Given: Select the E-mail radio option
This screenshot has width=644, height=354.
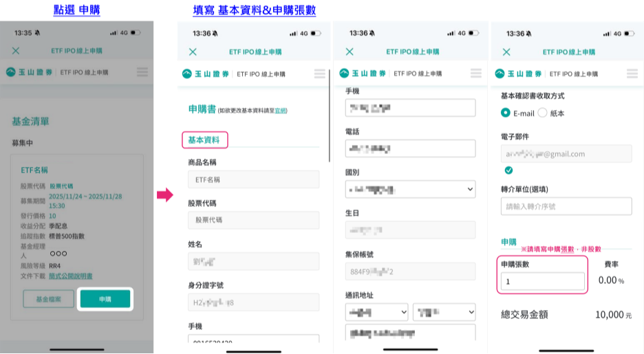Looking at the screenshot, I should [x=506, y=113].
